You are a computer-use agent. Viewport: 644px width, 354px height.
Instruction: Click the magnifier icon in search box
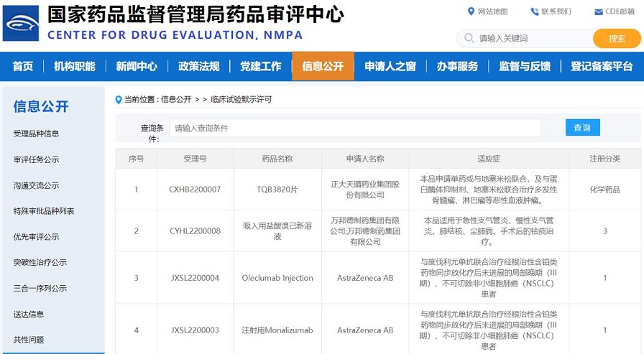pos(469,38)
